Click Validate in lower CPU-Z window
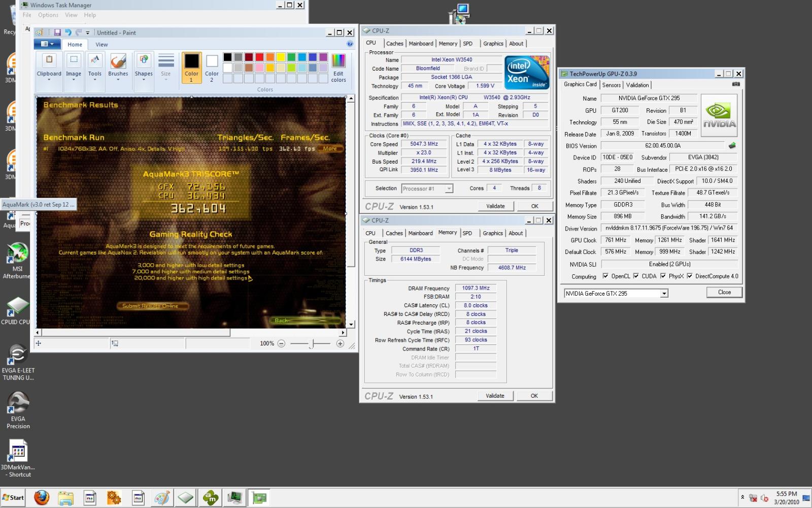Screen dimensions: 812x508 click(495, 396)
